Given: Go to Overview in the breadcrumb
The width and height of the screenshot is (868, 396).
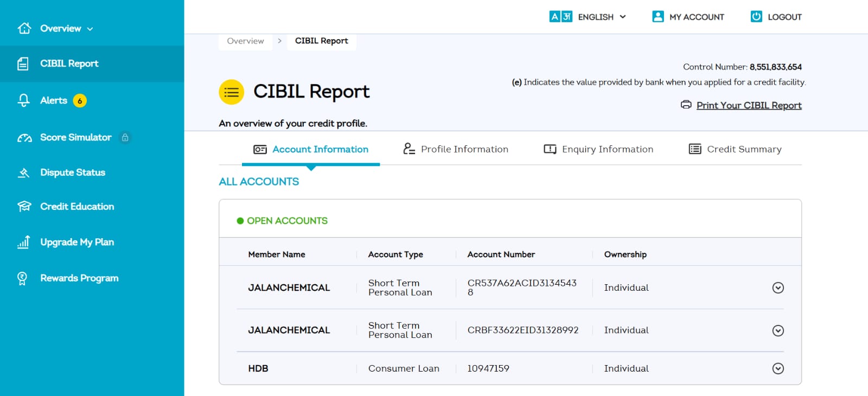Looking at the screenshot, I should coord(245,41).
